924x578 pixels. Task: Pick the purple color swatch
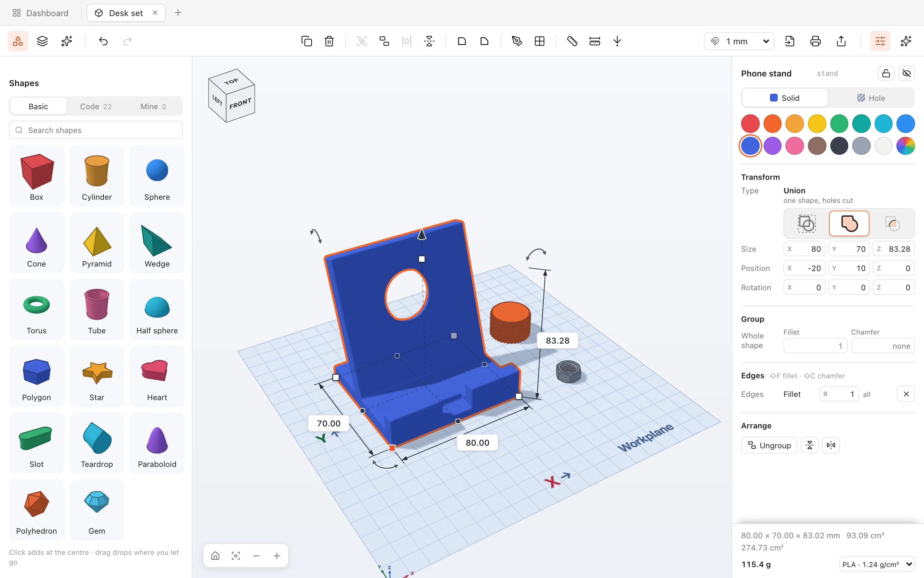(773, 146)
